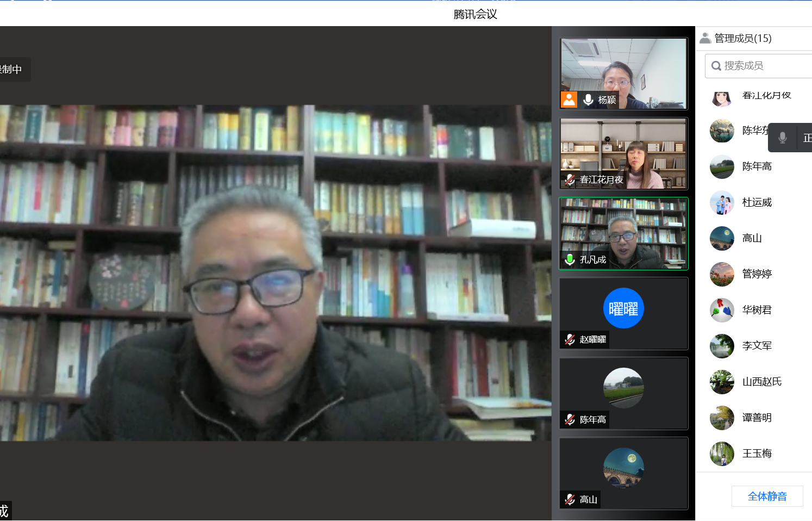Click 华树君's avatar in the member list
This screenshot has height=521, width=812.
(722, 310)
